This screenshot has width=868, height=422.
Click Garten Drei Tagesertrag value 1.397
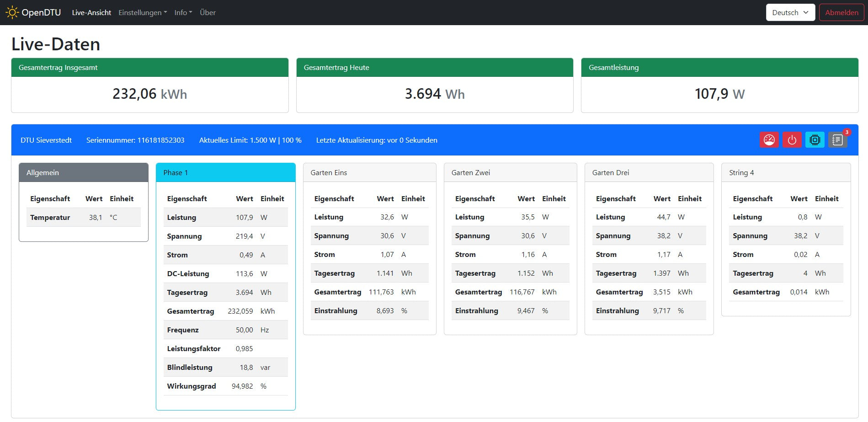click(x=662, y=273)
